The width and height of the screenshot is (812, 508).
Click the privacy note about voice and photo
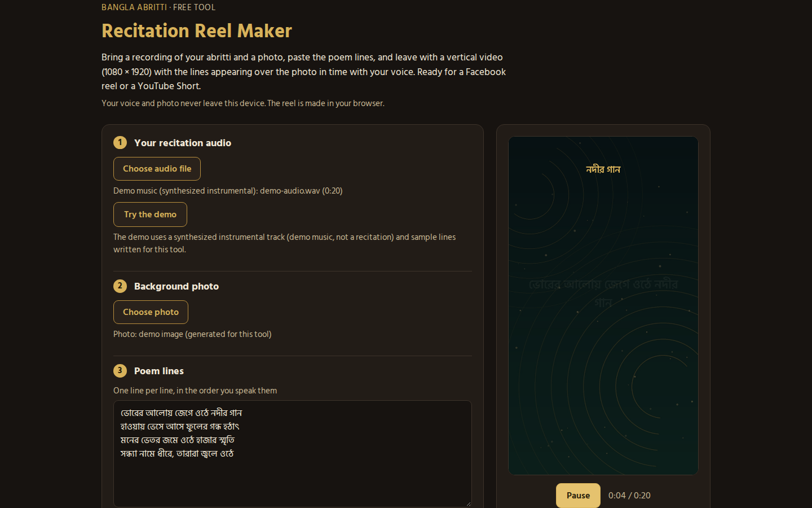pos(243,103)
